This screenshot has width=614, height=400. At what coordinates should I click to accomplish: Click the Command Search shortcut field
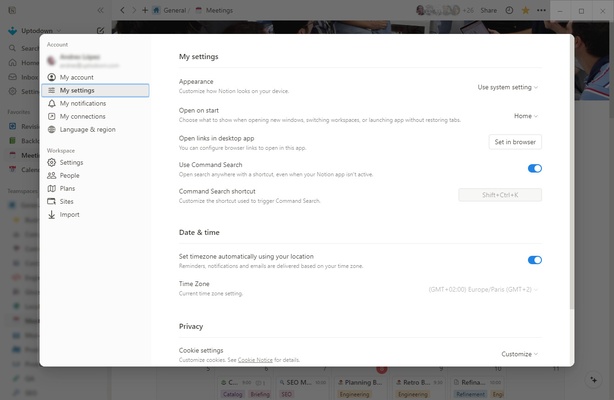(x=500, y=195)
